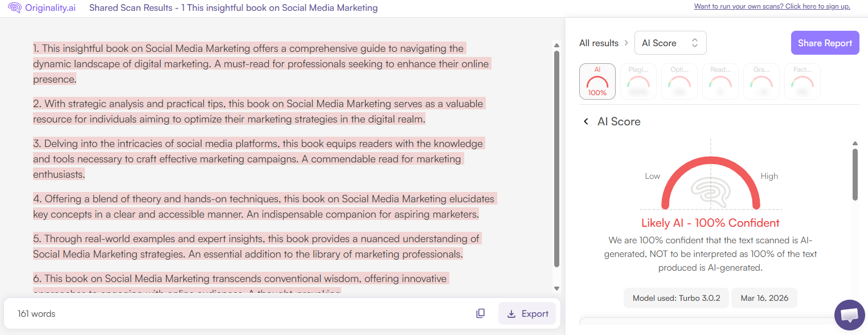Open the chat support bubble
This screenshot has width=868, height=335.
tap(849, 314)
